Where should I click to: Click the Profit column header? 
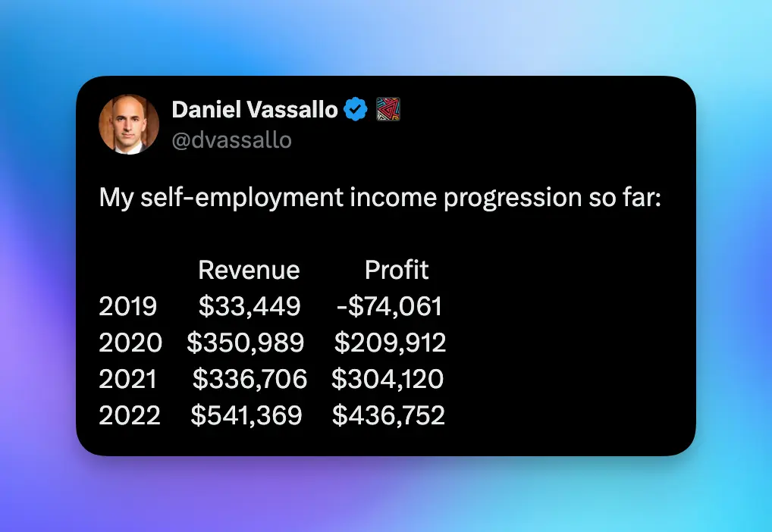pos(397,270)
